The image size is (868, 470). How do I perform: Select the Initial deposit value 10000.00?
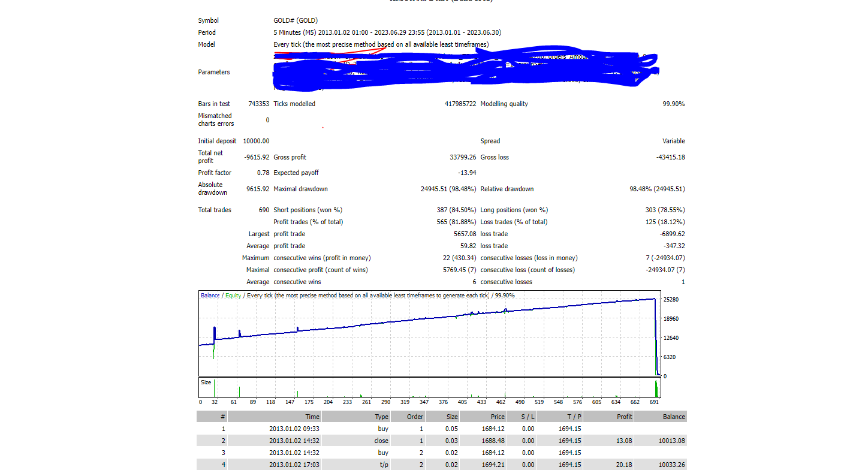(256, 141)
